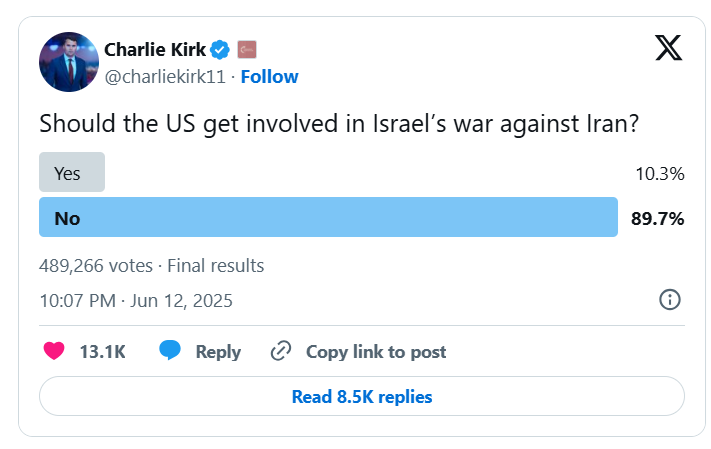Click the 489,266 votes final results text
The width and height of the screenshot is (711, 449).
[x=151, y=266]
